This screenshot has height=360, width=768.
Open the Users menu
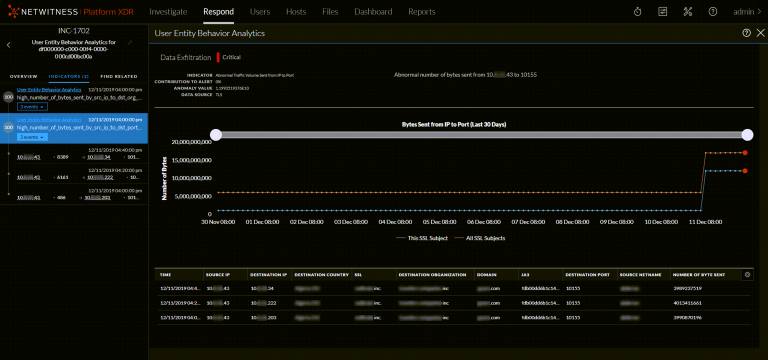click(x=260, y=12)
